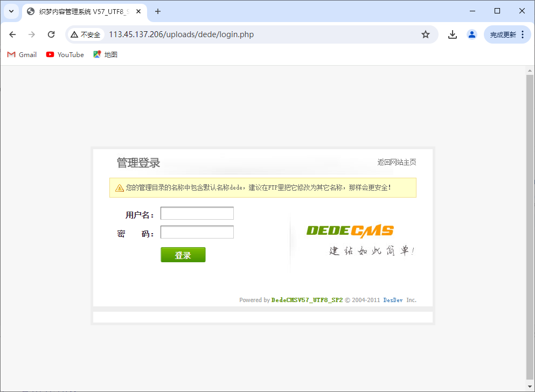The width and height of the screenshot is (535, 392).
Task: Open the downloads icon in toolbar
Action: point(453,34)
